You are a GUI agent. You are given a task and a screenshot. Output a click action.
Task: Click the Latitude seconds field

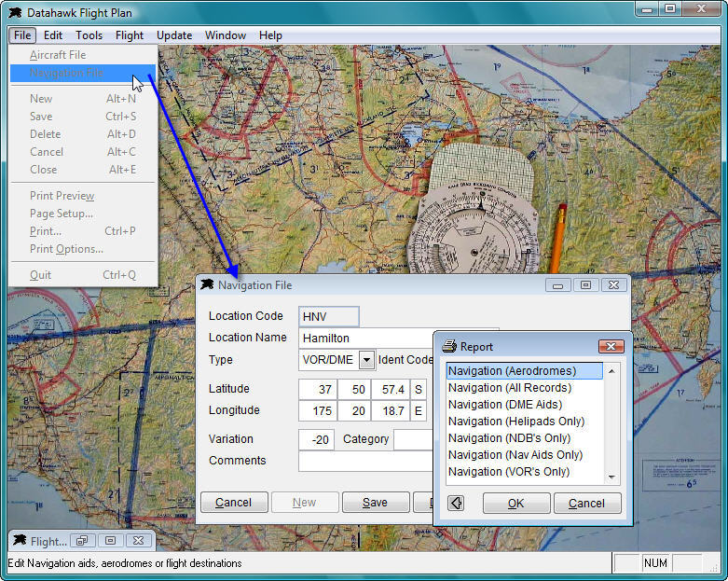(390, 389)
